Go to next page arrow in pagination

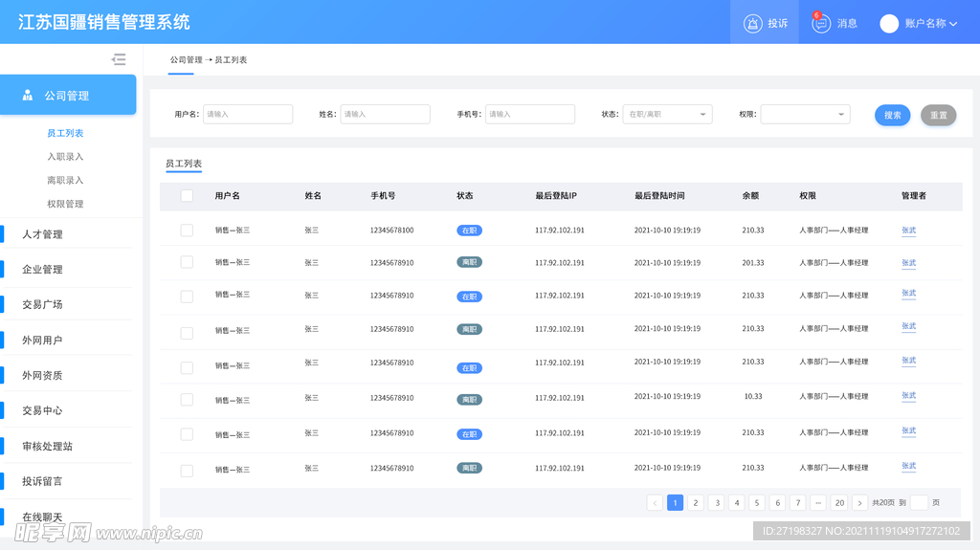coord(860,502)
